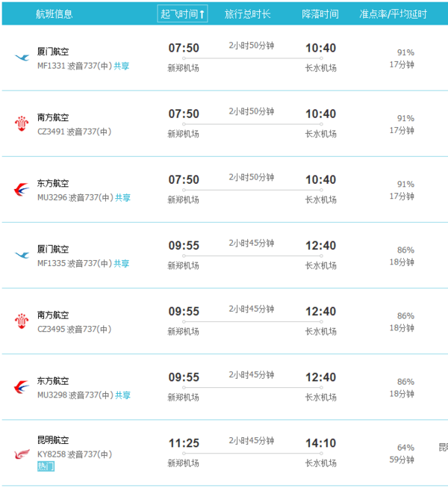Click the 11:25 departure time
This screenshot has width=448, height=488.
tap(184, 443)
